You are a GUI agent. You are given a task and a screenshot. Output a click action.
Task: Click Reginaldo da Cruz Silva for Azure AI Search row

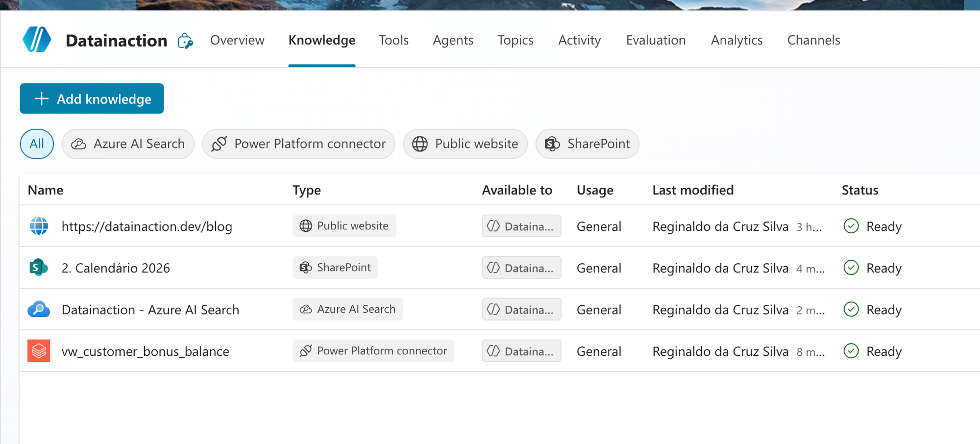[x=720, y=310]
